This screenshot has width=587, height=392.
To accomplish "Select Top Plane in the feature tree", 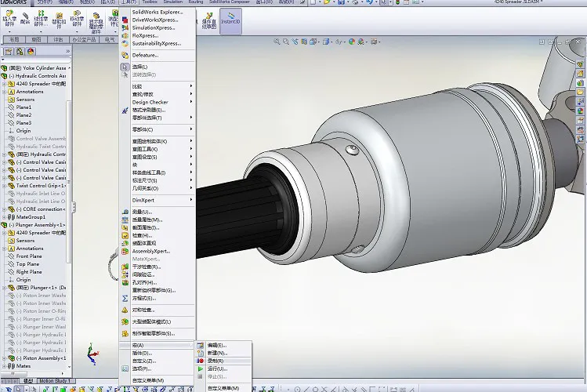I will point(27,264).
